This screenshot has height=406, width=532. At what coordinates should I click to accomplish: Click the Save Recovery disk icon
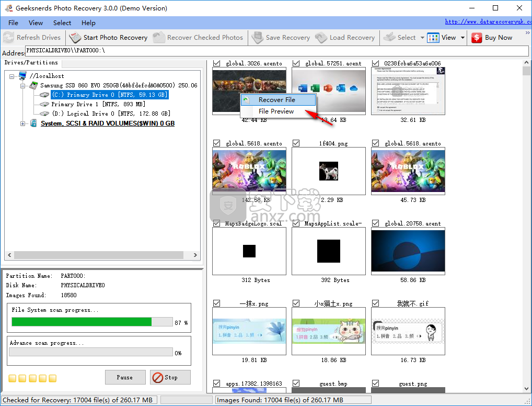pyautogui.click(x=258, y=37)
